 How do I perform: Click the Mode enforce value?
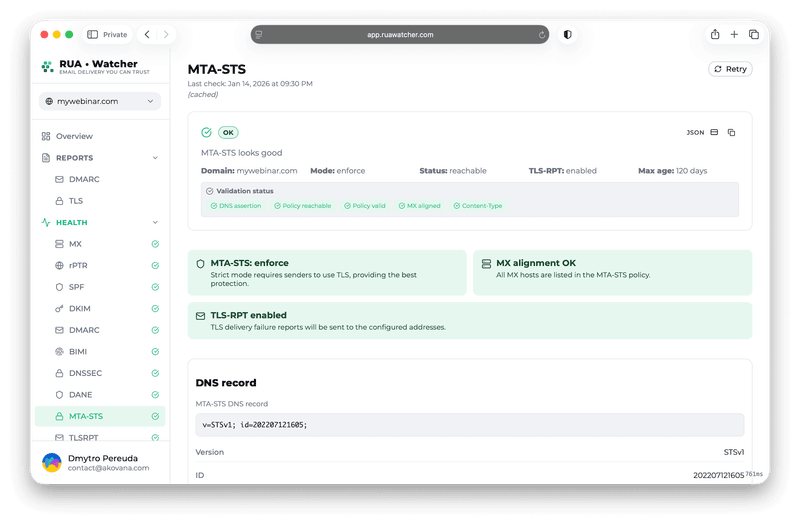click(x=351, y=171)
